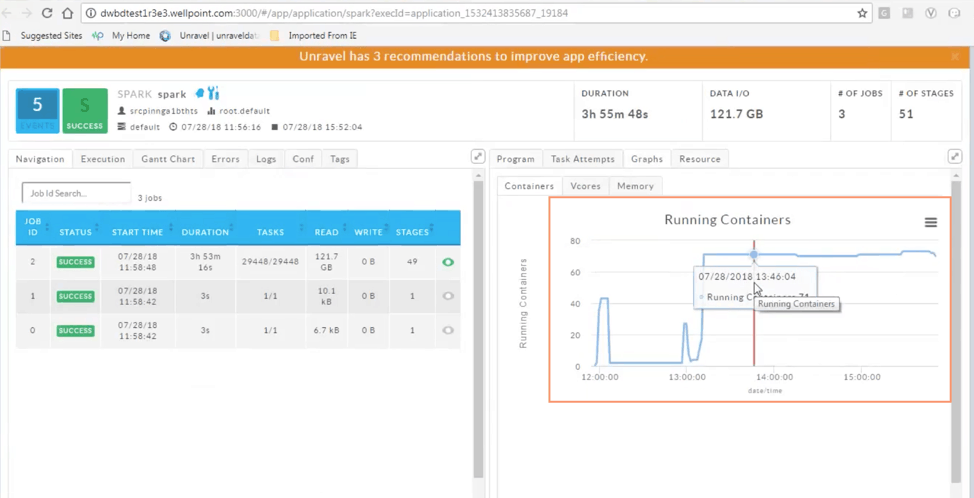This screenshot has height=498, width=974.
Task: Open the Navigation tab
Action: pyautogui.click(x=40, y=159)
